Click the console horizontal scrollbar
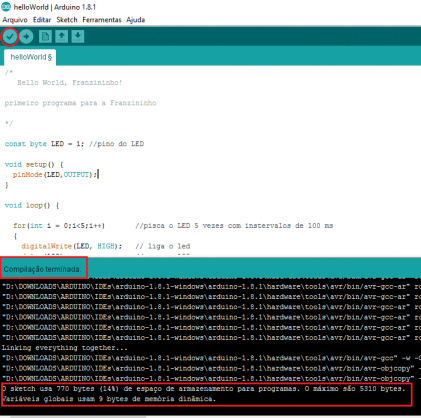This screenshot has height=418, width=421. point(78,417)
